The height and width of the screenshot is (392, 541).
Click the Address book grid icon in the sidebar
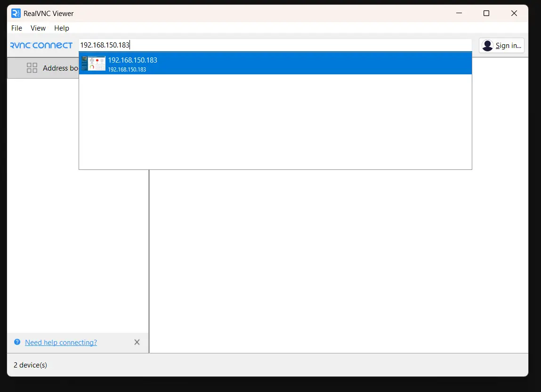point(32,68)
